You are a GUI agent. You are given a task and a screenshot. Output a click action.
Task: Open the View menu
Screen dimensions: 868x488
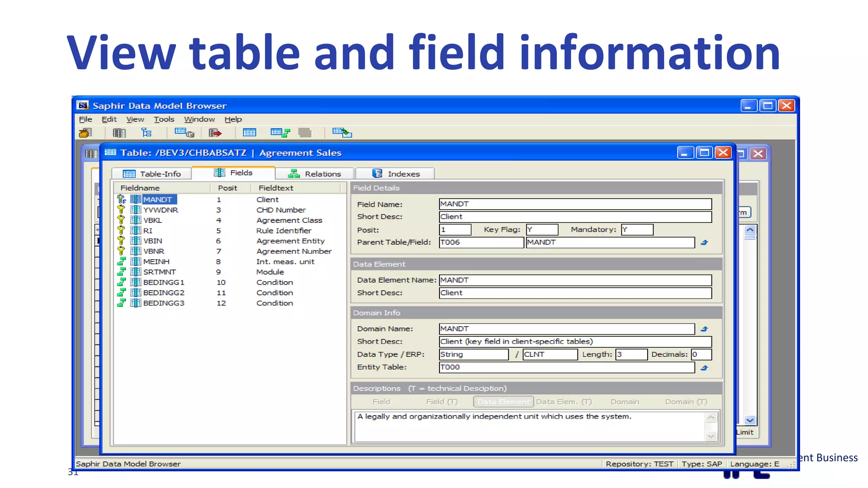(135, 119)
